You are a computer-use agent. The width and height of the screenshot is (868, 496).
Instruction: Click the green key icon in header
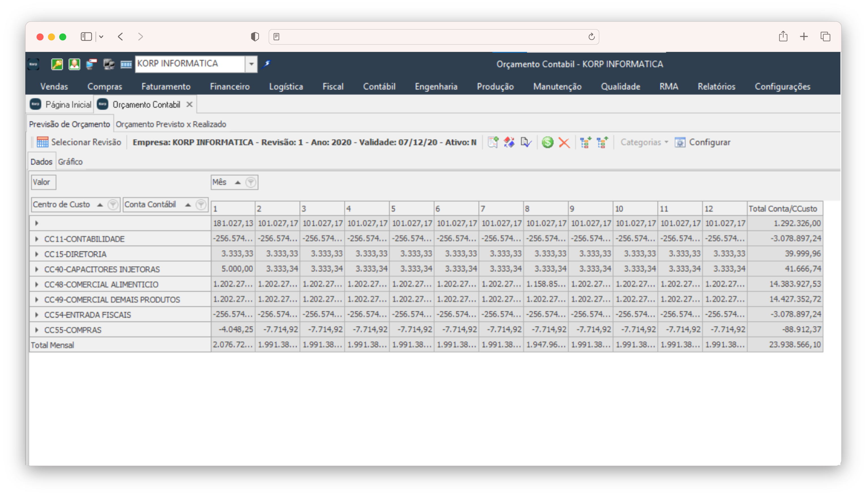point(57,64)
